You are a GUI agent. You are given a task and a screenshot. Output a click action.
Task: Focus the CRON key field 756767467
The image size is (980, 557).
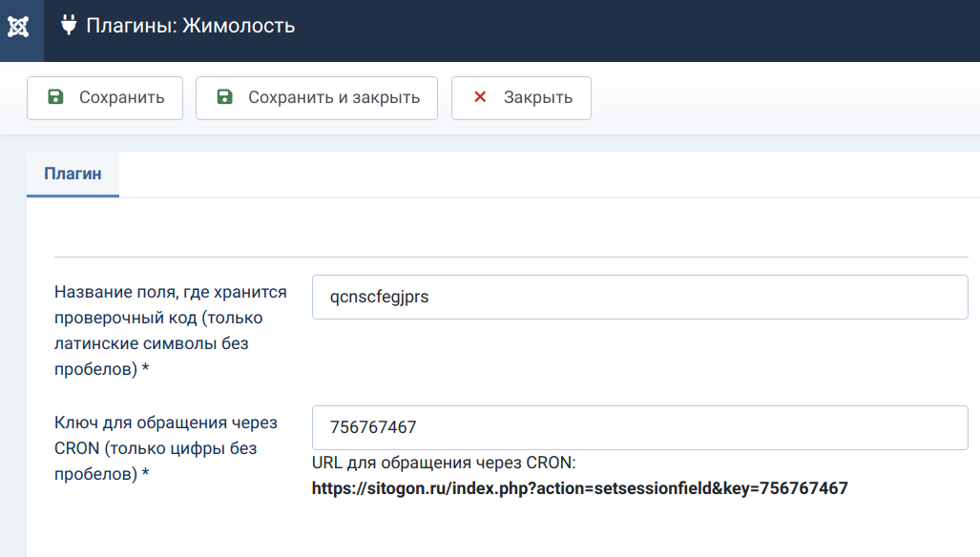click(640, 427)
